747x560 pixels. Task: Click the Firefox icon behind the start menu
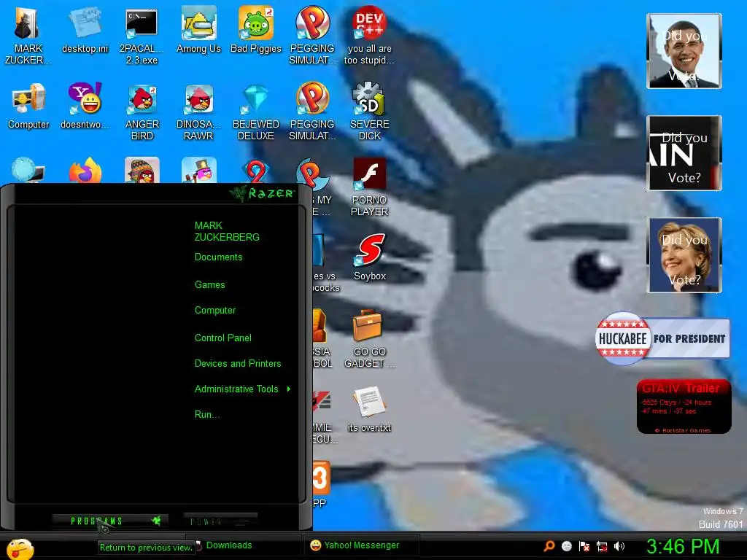tap(85, 171)
